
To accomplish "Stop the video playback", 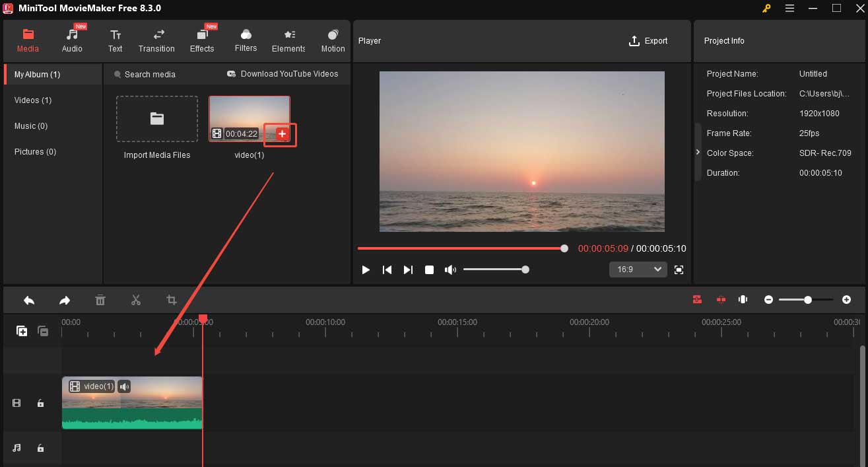I will [x=429, y=269].
